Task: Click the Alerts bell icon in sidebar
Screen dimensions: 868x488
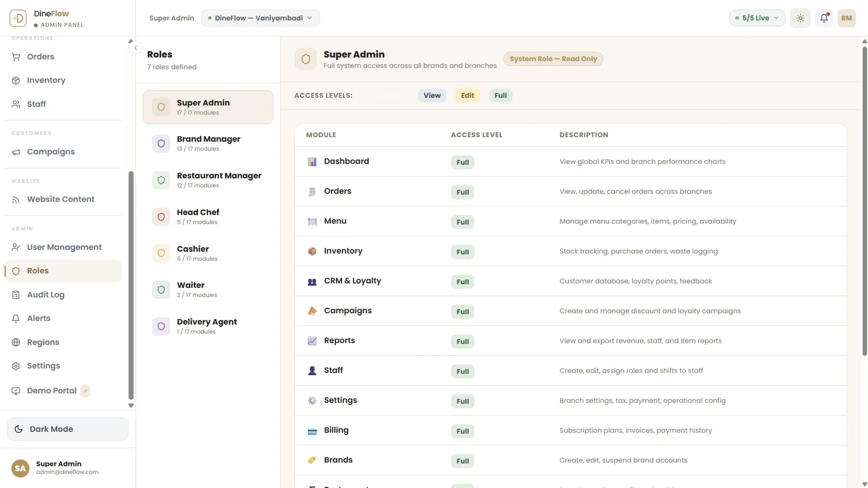Action: tap(16, 318)
